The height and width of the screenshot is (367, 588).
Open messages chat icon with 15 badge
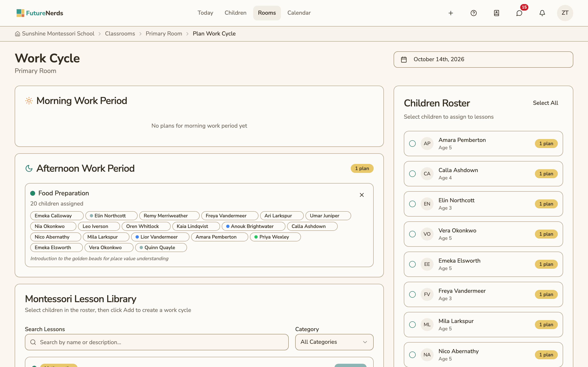[x=519, y=13]
